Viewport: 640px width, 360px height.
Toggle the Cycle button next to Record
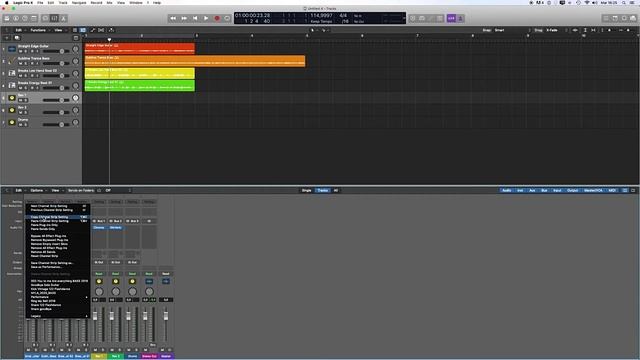coord(227,18)
